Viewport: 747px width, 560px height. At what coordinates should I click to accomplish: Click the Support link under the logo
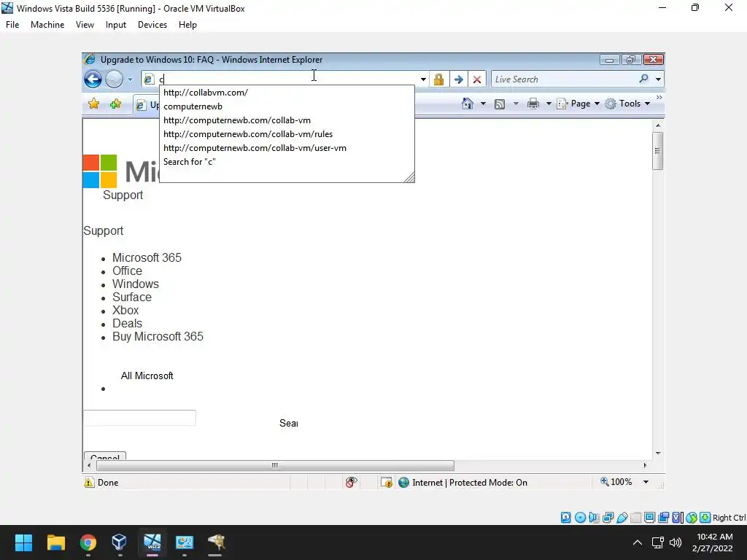pyautogui.click(x=123, y=195)
